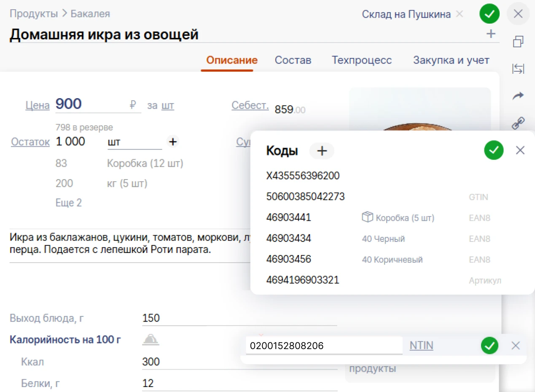Click the plus next to the product title

click(x=490, y=34)
